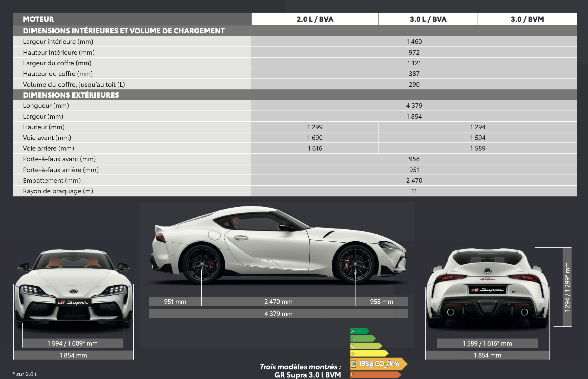Select the Hauteur du coffre (mm) label
Screen dimensions: 588x379
[58, 74]
